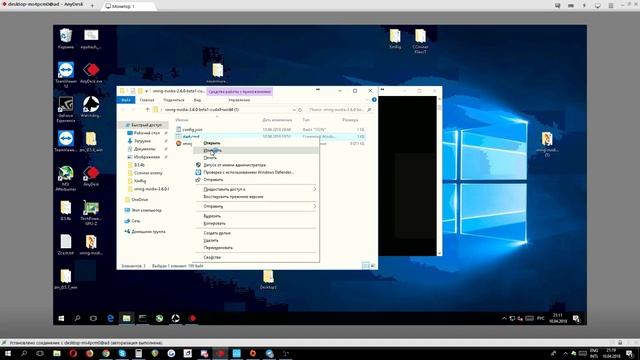Click the remote desktop Start button
Screen dimensions: 640x360
point(61,318)
